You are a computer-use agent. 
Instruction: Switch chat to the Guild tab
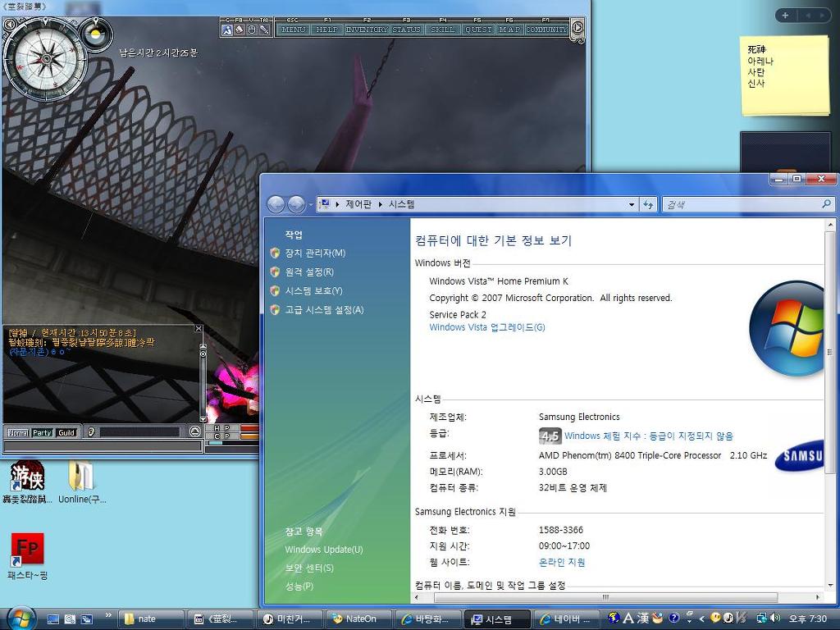(66, 432)
